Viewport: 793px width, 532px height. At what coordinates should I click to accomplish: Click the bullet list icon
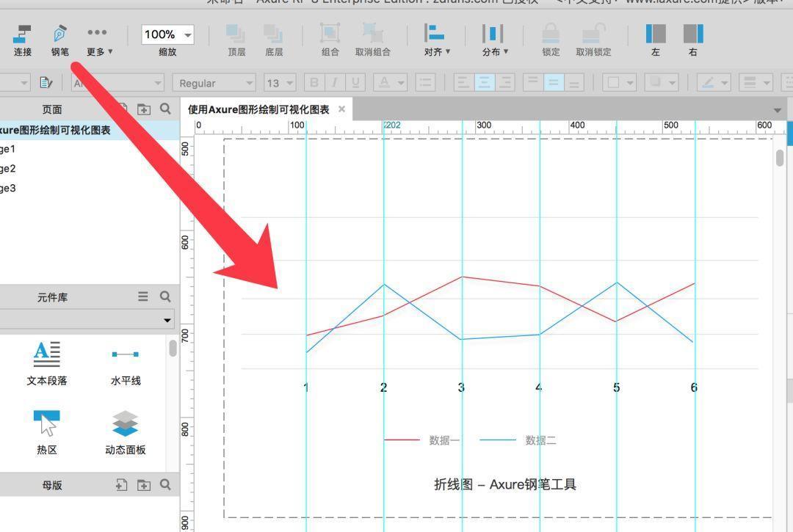click(x=425, y=83)
